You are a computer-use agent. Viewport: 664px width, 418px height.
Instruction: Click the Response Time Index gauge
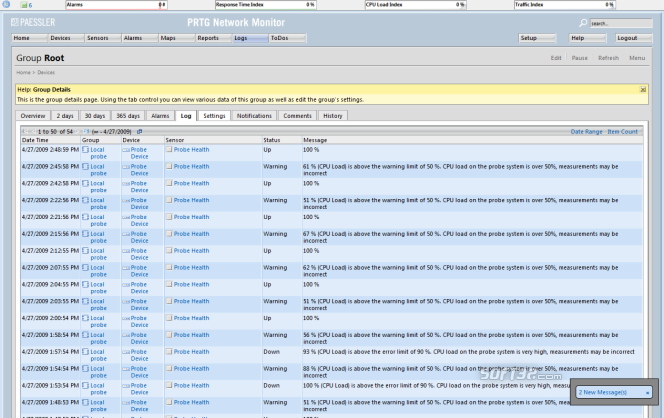click(266, 5)
